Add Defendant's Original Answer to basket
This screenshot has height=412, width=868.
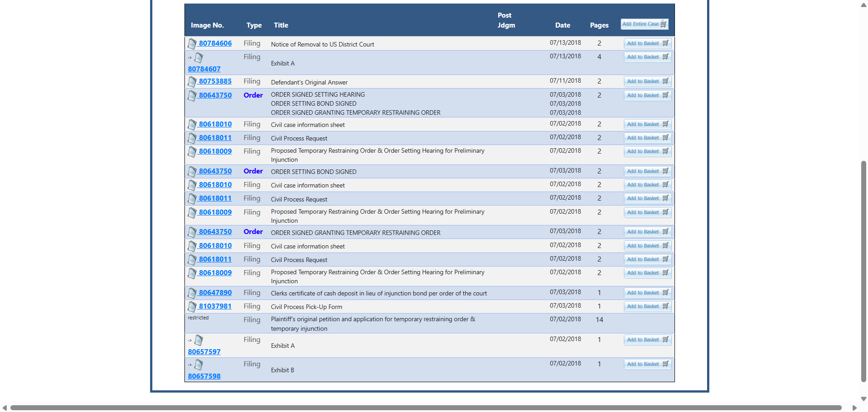(x=647, y=81)
